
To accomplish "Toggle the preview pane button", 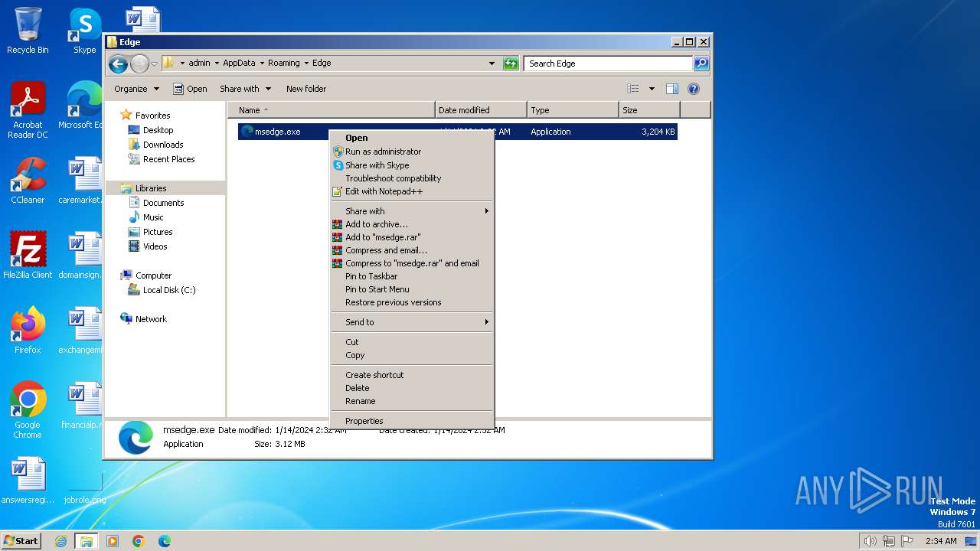I will pos(671,89).
